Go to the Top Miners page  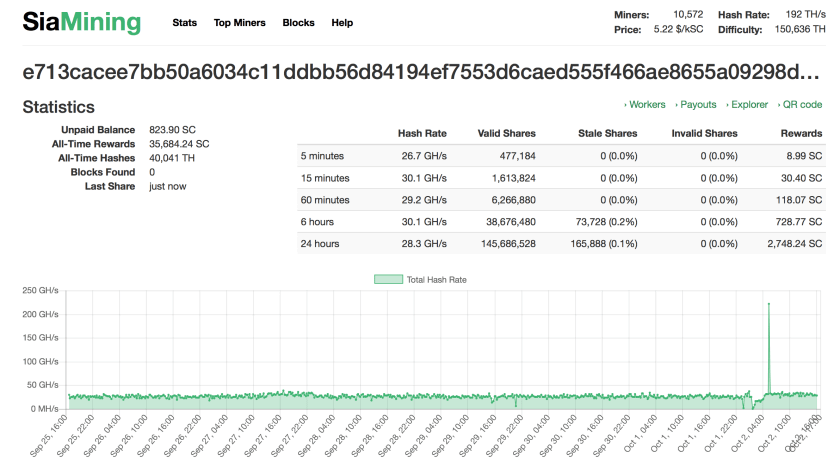[240, 23]
